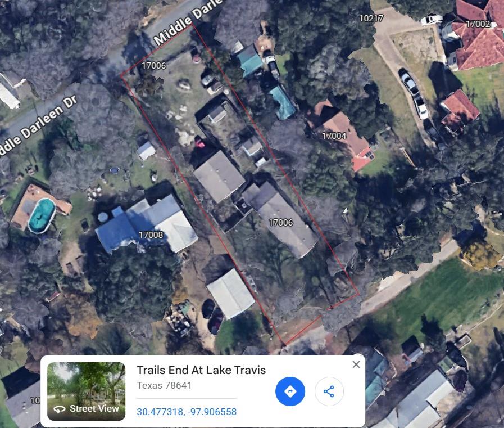
Task: Click the lower 17006 label on the long roof
Action: [280, 222]
